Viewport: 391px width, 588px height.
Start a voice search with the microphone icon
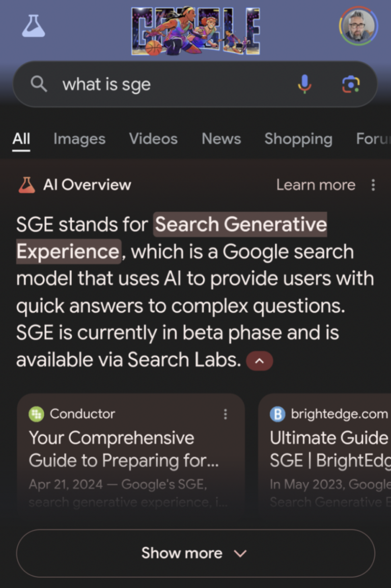[304, 84]
